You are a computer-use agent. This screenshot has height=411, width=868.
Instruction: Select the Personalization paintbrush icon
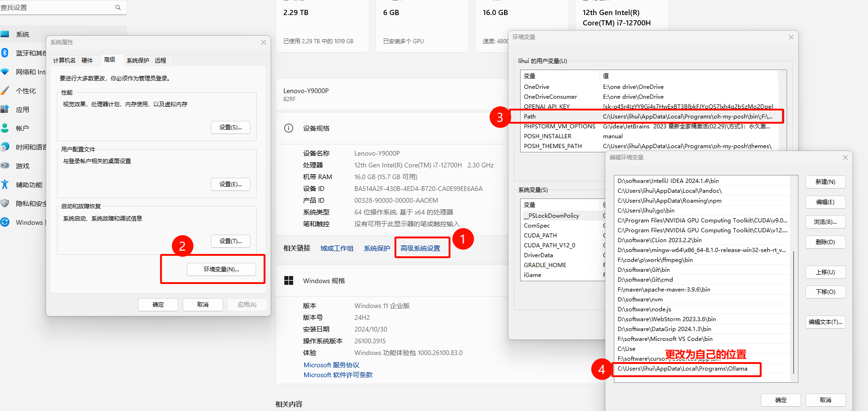coord(5,90)
